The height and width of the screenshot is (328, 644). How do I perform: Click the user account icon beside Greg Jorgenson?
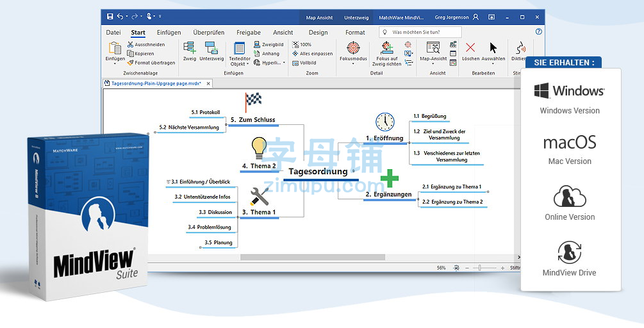point(475,17)
